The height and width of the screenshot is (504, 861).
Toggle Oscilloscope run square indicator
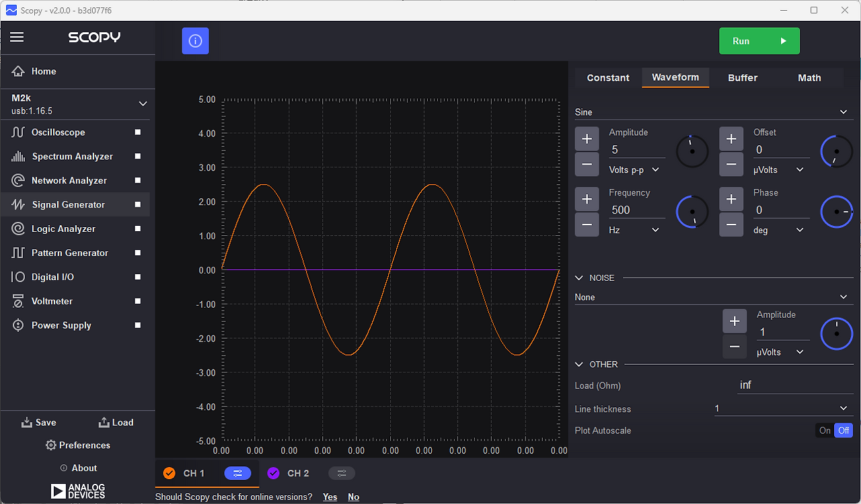[x=138, y=132]
